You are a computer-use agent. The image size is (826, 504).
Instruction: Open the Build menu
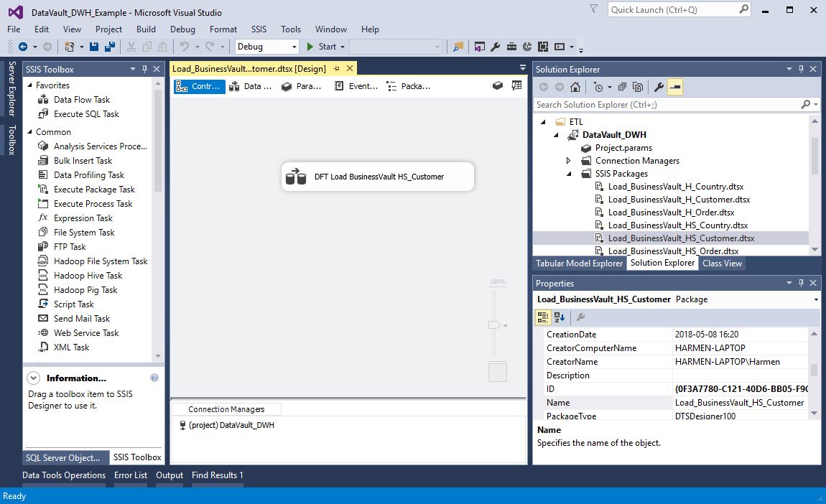tap(146, 29)
